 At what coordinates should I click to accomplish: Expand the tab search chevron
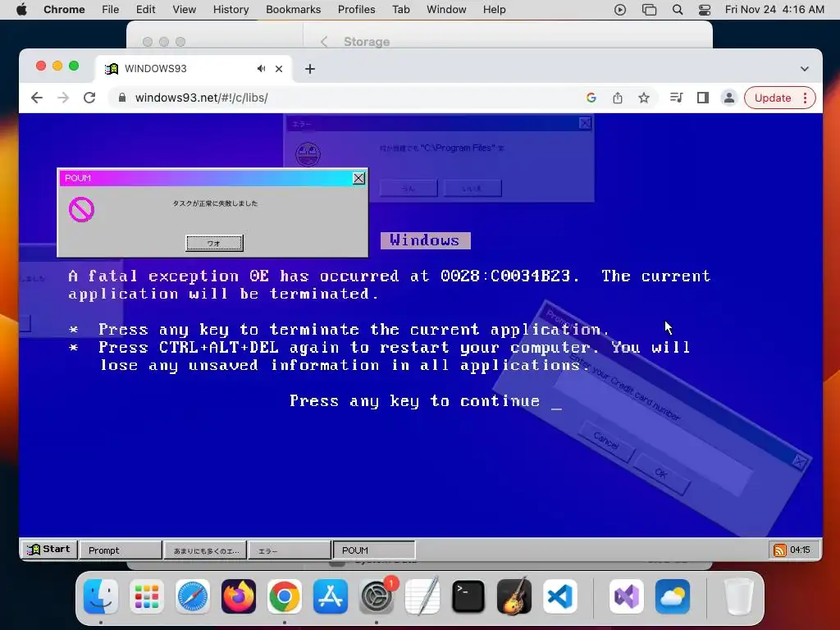804,69
